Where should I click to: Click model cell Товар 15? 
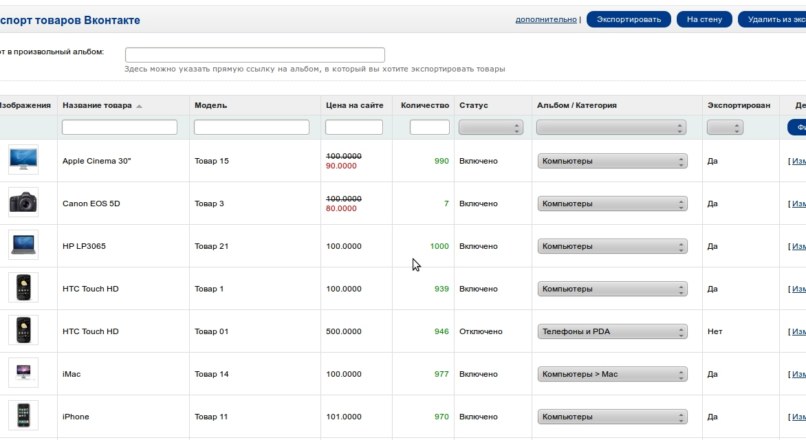point(211,161)
